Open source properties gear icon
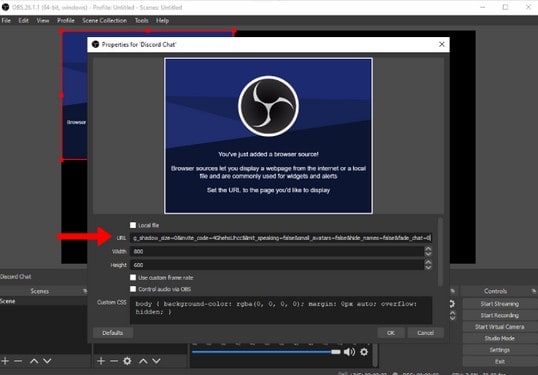Screen dimensions: 538x375 pos(127,361)
